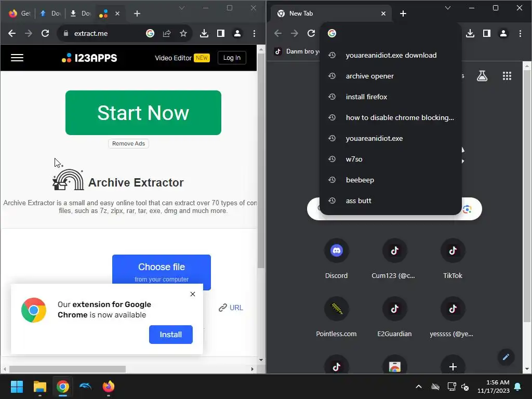This screenshot has height=399, width=532.
Task: Click the Log In button
Action: [x=232, y=58]
